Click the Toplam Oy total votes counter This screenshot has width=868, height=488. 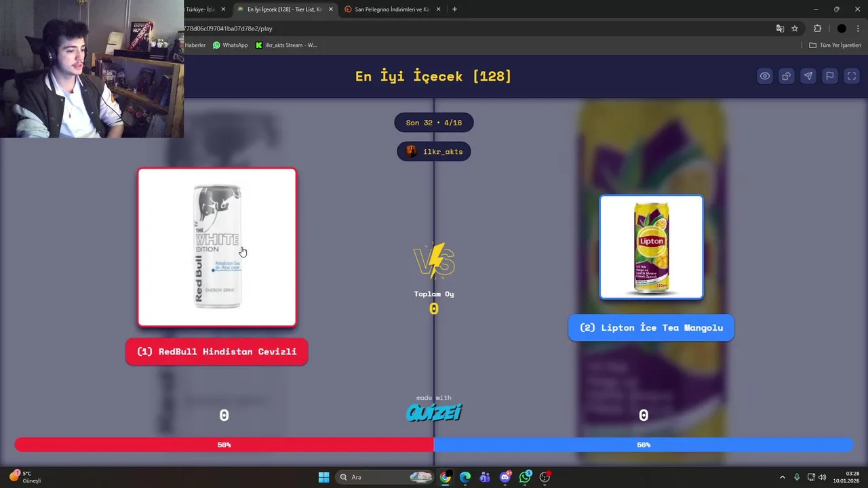pyautogui.click(x=434, y=302)
